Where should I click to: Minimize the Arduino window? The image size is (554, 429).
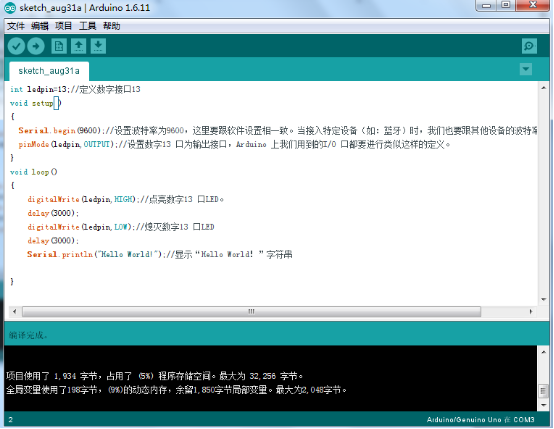[487, 6]
